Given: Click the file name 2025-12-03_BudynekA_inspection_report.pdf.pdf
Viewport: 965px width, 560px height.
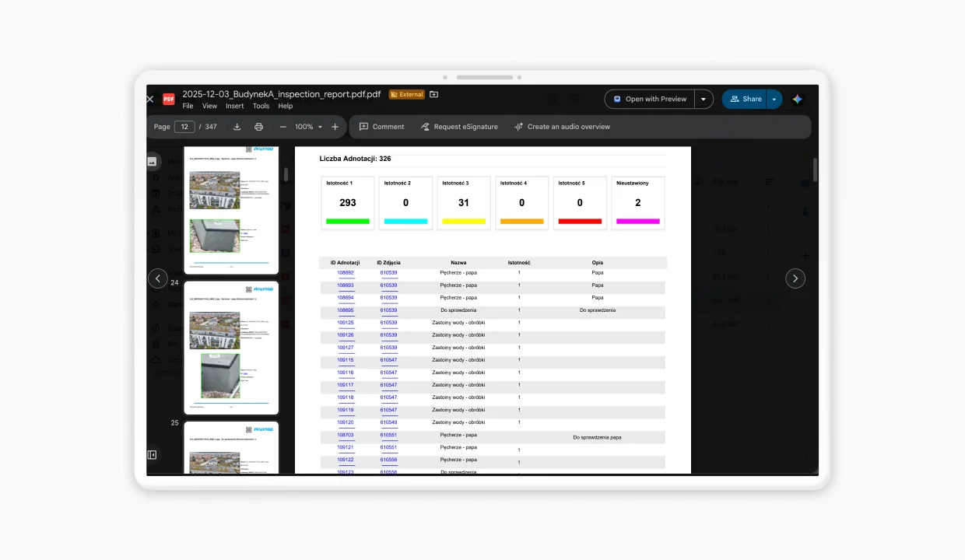Looking at the screenshot, I should pos(282,94).
